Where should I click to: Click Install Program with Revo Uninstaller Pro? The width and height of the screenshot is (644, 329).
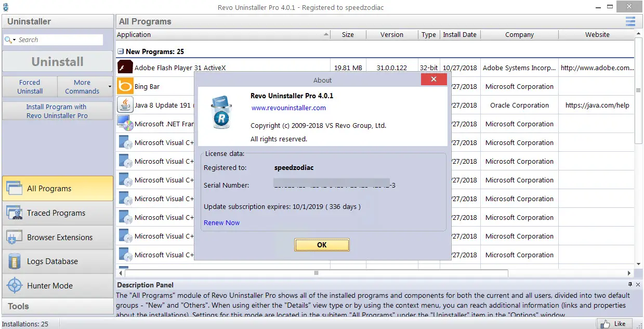pyautogui.click(x=58, y=111)
